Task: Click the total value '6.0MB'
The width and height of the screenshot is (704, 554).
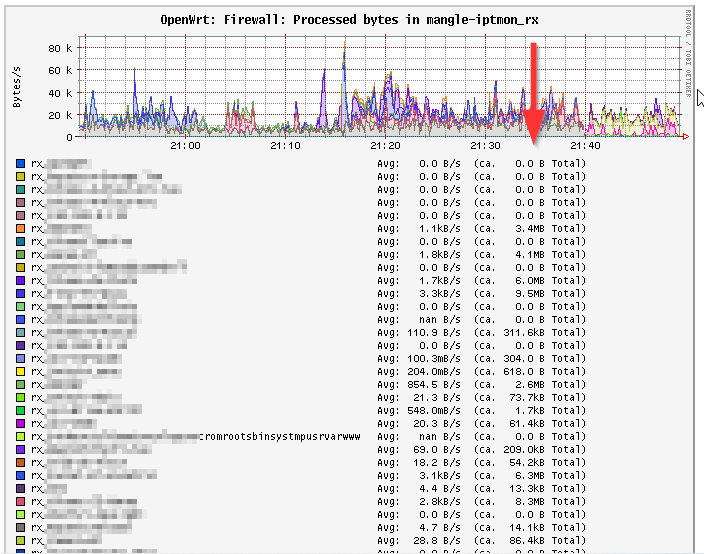Action: pos(530,281)
